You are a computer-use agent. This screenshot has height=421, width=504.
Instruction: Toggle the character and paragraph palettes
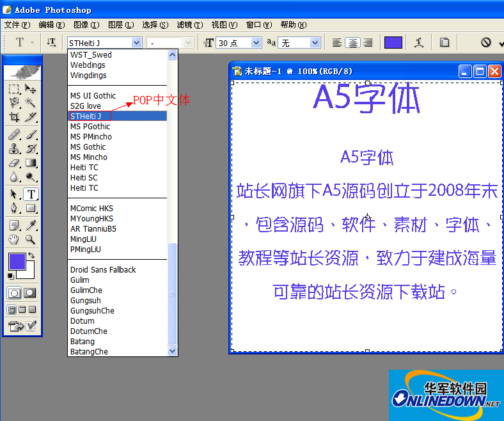click(x=445, y=42)
